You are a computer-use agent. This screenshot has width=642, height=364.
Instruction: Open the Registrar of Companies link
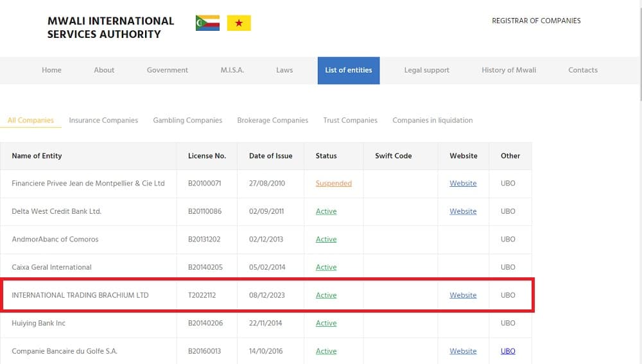point(536,21)
